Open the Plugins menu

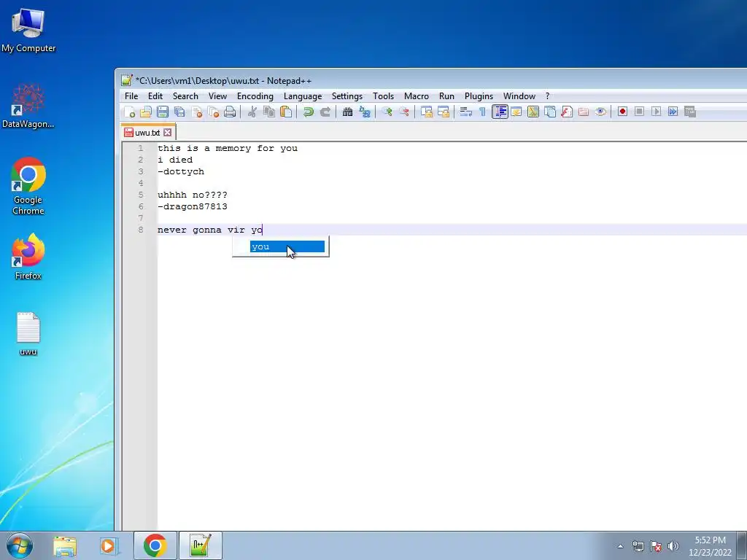[x=479, y=96]
